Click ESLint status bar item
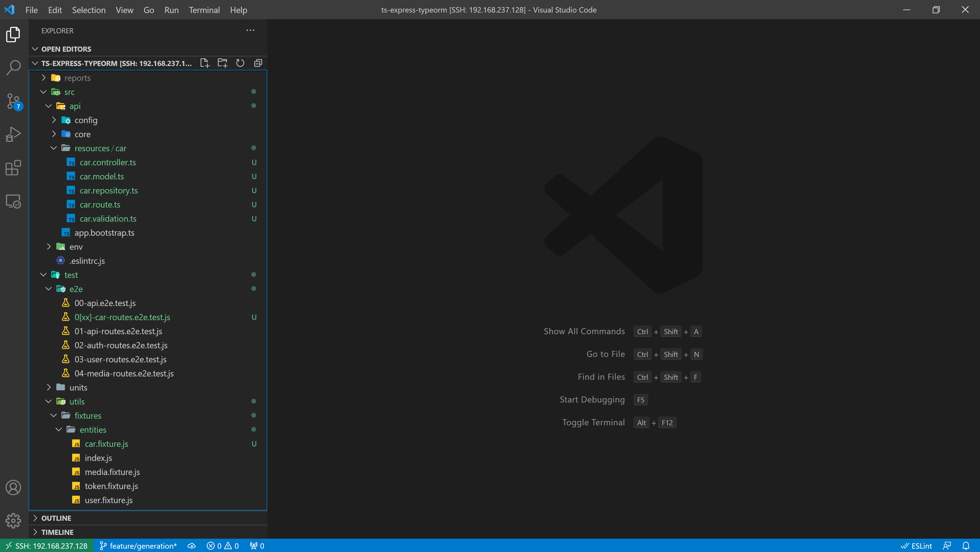 click(917, 546)
